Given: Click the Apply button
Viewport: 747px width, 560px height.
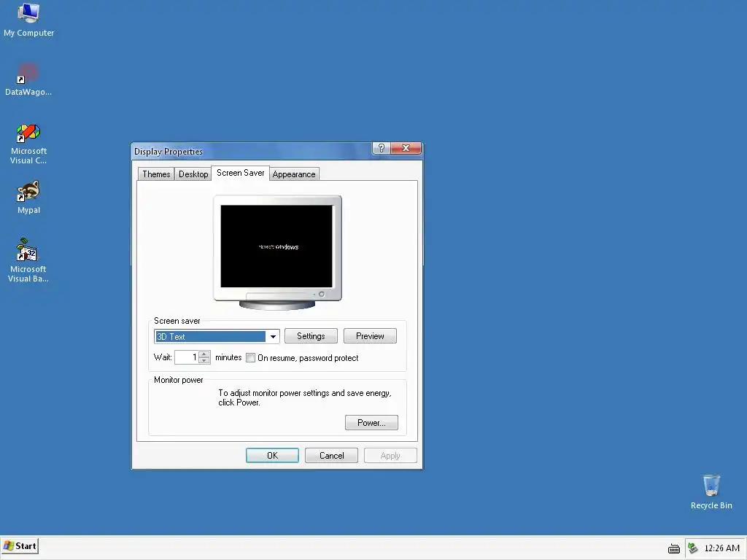Looking at the screenshot, I should pyautogui.click(x=390, y=455).
